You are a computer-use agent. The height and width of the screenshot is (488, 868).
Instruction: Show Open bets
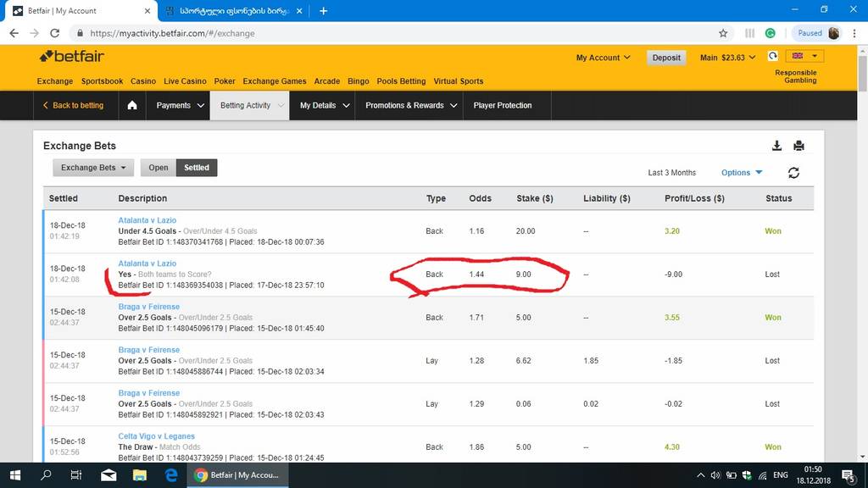point(159,168)
